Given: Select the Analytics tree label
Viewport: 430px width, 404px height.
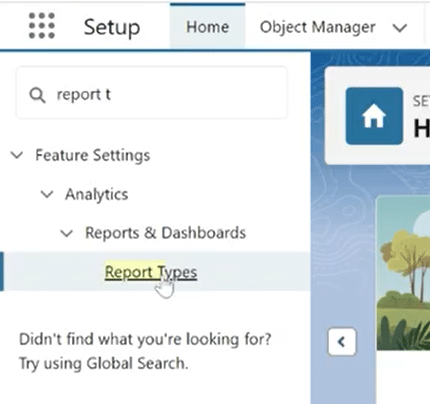Looking at the screenshot, I should coord(97,194).
